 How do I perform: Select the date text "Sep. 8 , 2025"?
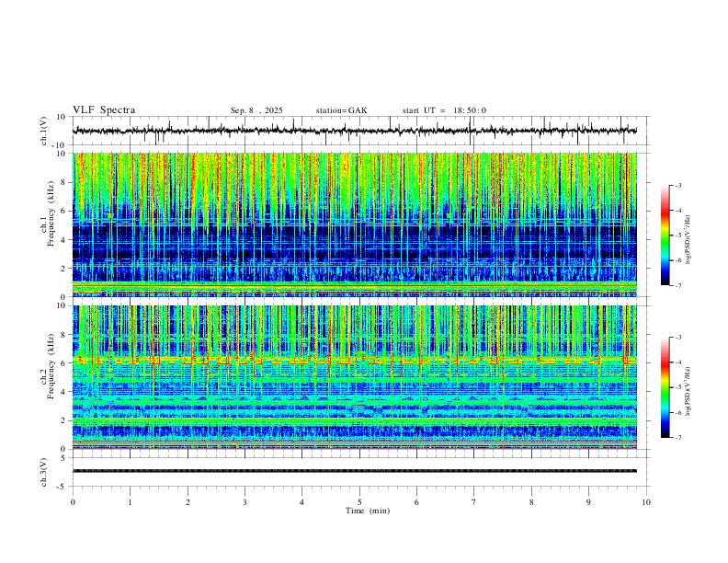[x=256, y=110]
